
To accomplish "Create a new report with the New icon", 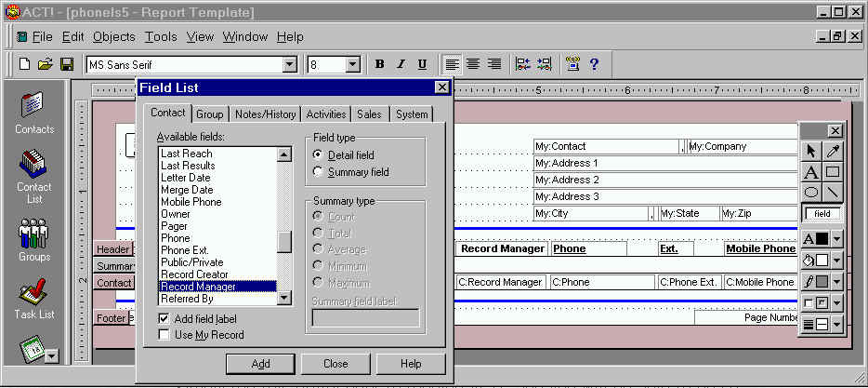I will (24, 64).
